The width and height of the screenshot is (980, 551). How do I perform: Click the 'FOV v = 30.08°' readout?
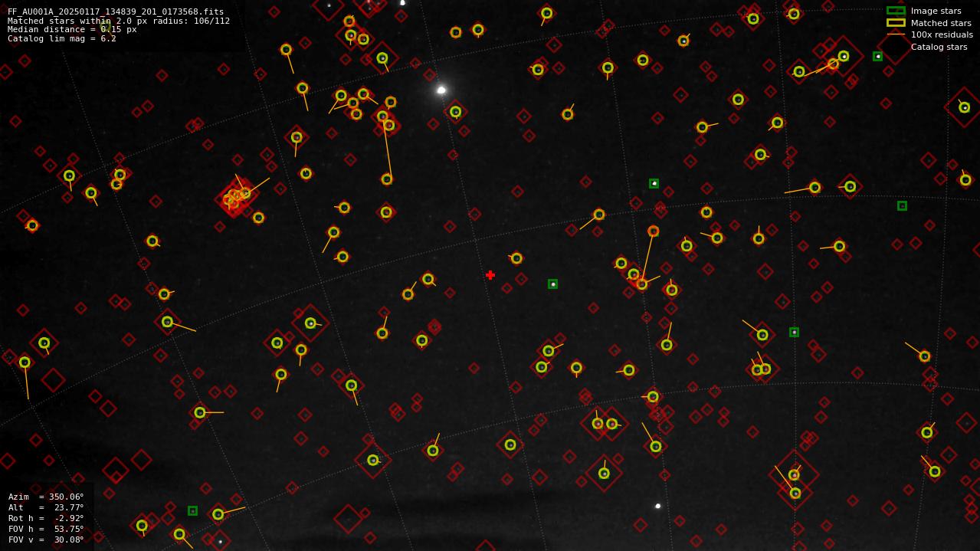click(x=46, y=540)
